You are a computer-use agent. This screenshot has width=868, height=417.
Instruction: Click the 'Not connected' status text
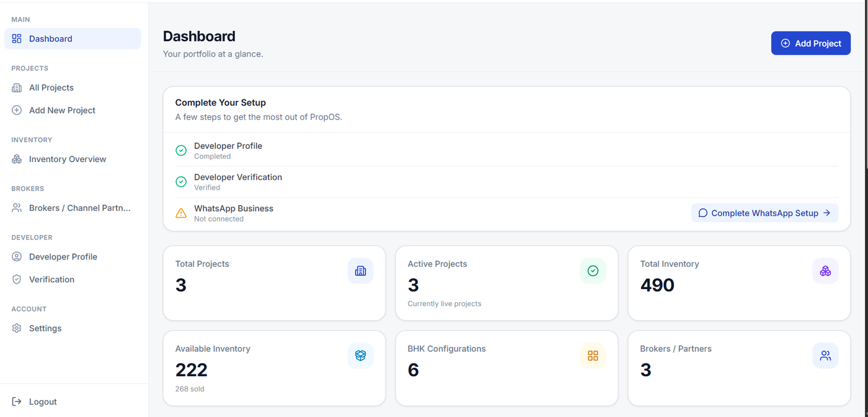(x=219, y=219)
